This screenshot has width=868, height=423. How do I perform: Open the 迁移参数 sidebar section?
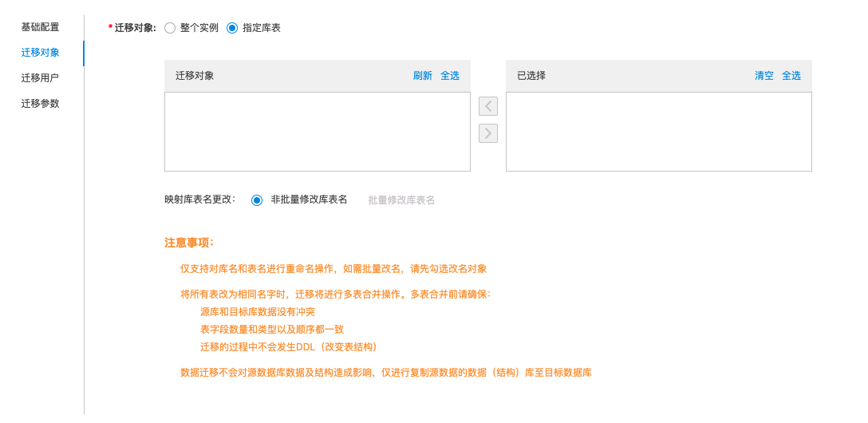(x=40, y=104)
